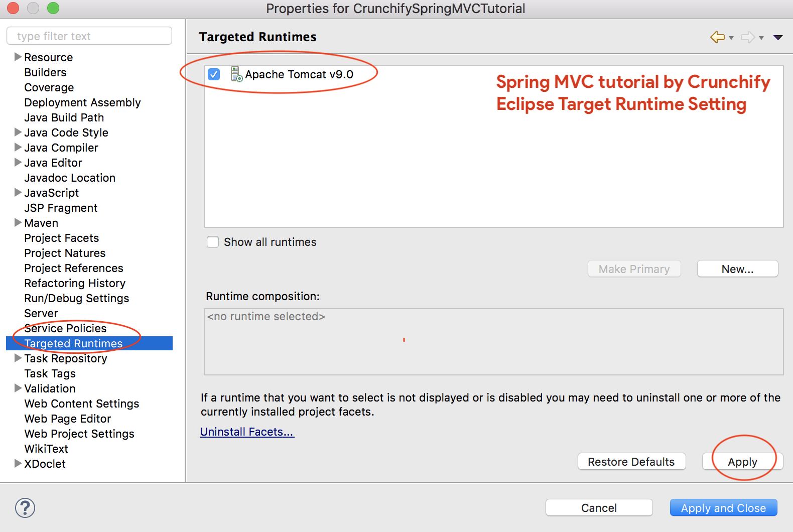Image resolution: width=793 pixels, height=532 pixels.
Task: Click the New... runtime button
Action: pyautogui.click(x=737, y=269)
